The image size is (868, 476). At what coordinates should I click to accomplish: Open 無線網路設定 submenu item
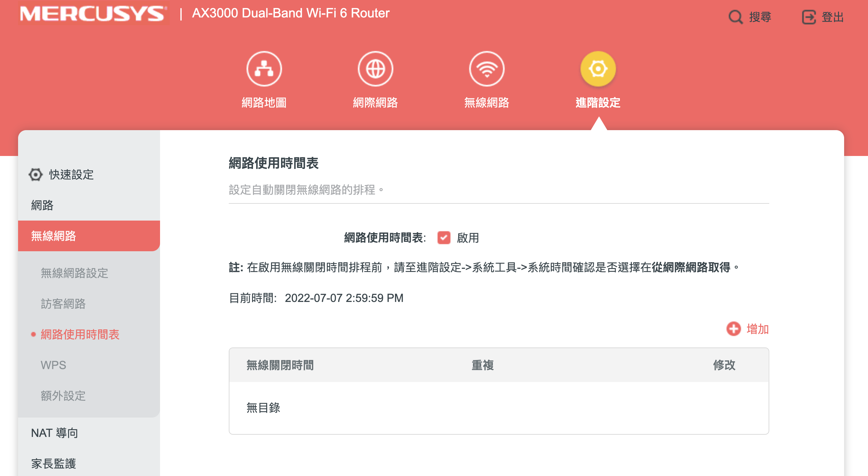[75, 273]
